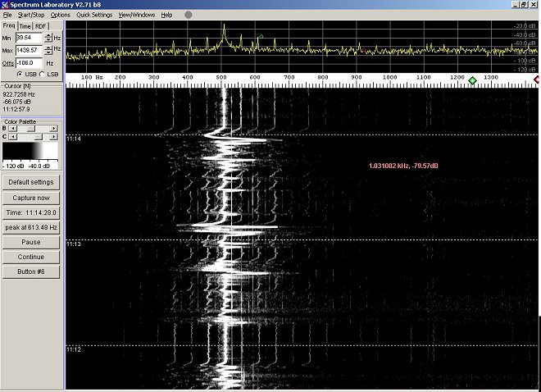Click the grayscale color palette gradient

(30, 151)
